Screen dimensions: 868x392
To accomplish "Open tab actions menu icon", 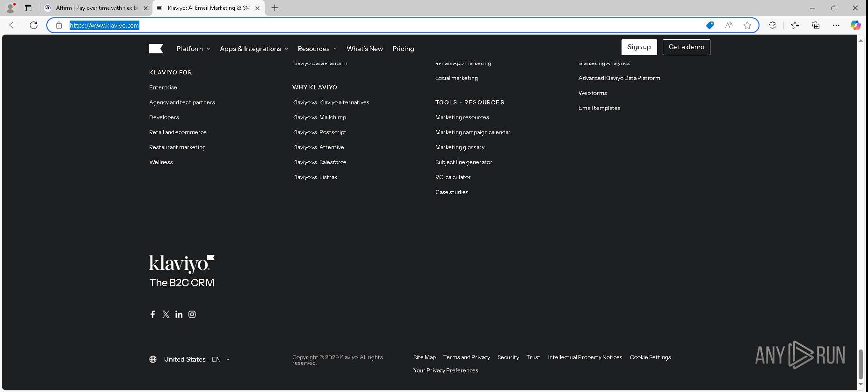I will pos(28,8).
